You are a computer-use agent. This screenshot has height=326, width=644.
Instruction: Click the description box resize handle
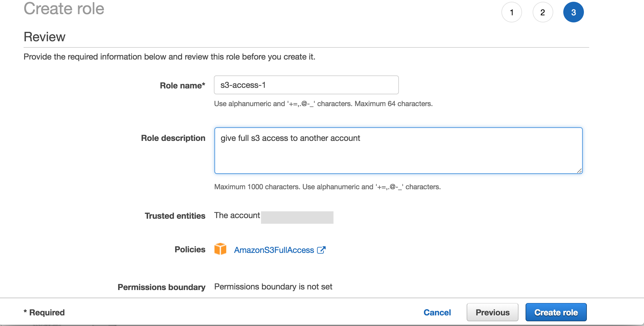579,171
